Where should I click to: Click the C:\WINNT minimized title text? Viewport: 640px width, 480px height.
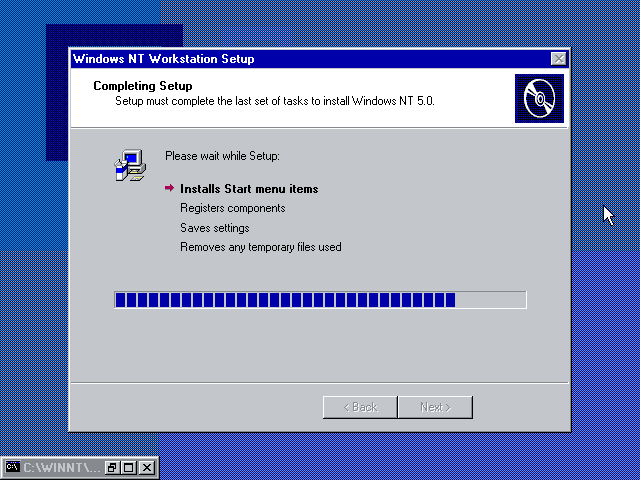61,467
